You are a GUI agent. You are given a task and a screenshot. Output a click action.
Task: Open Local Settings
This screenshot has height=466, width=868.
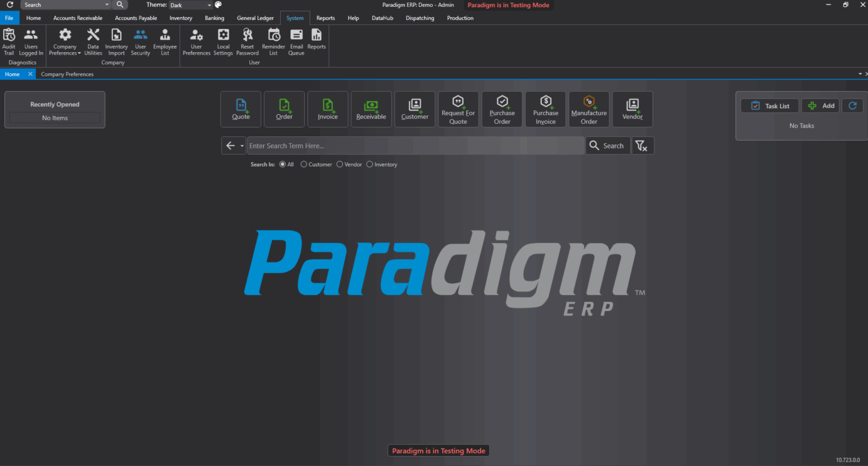coord(223,42)
